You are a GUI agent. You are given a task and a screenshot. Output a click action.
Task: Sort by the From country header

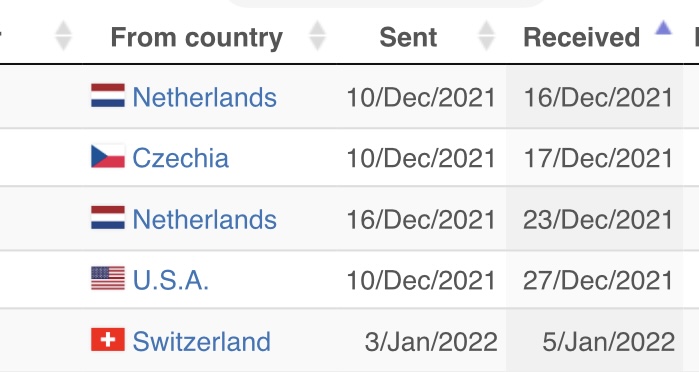coord(197,37)
